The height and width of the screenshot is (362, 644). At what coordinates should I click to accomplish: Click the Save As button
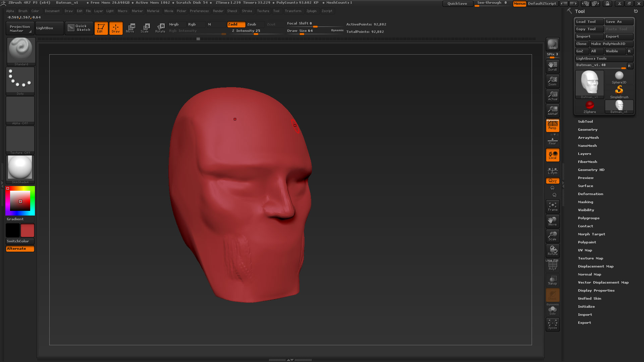click(x=619, y=22)
